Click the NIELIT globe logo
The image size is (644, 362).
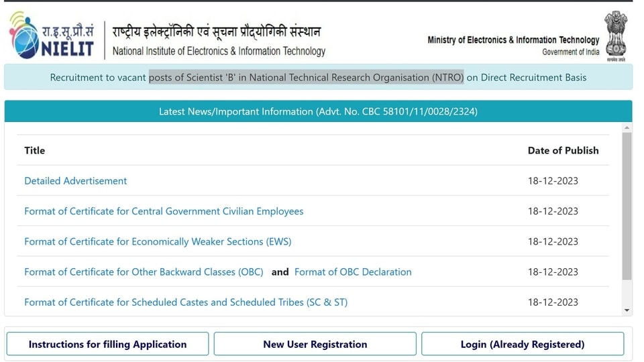(x=24, y=36)
